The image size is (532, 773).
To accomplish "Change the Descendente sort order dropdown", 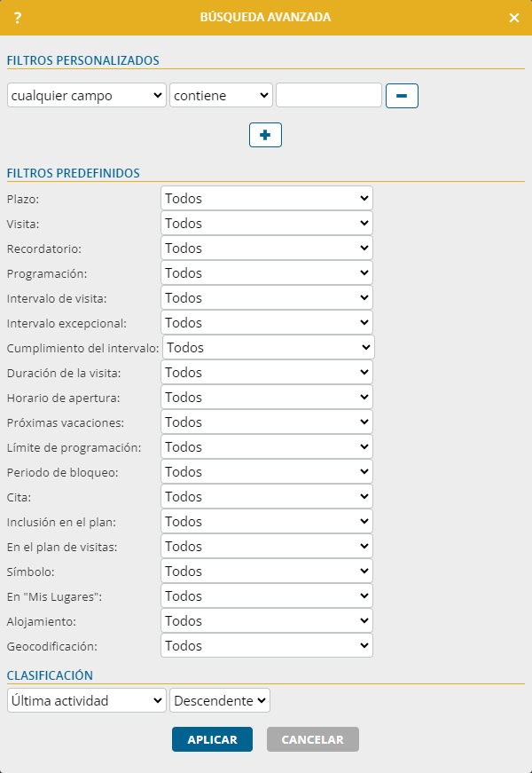I will click(x=220, y=700).
